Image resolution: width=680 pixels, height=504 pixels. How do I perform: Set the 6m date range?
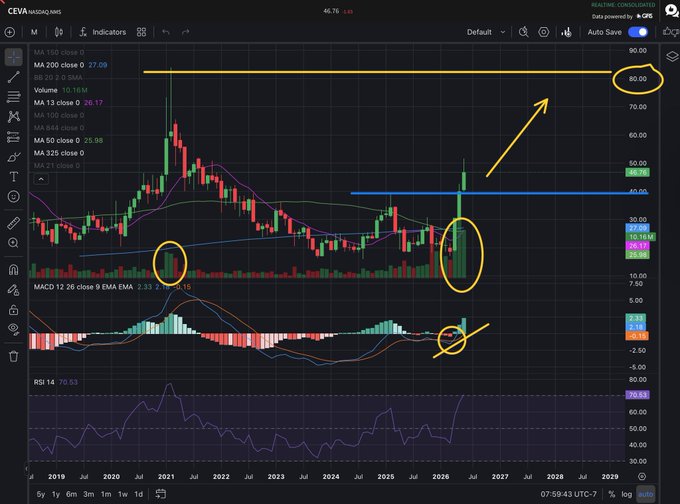click(x=72, y=494)
